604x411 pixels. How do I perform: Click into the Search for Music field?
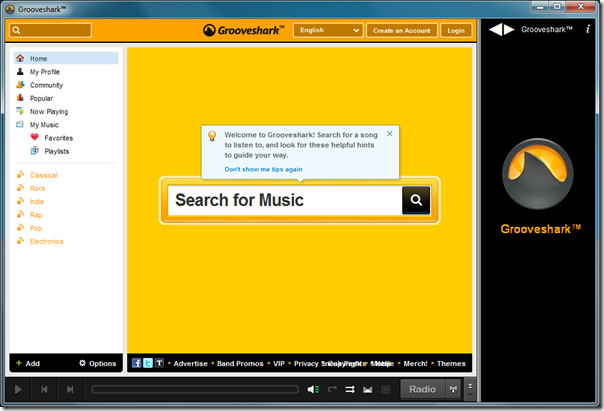click(x=285, y=200)
